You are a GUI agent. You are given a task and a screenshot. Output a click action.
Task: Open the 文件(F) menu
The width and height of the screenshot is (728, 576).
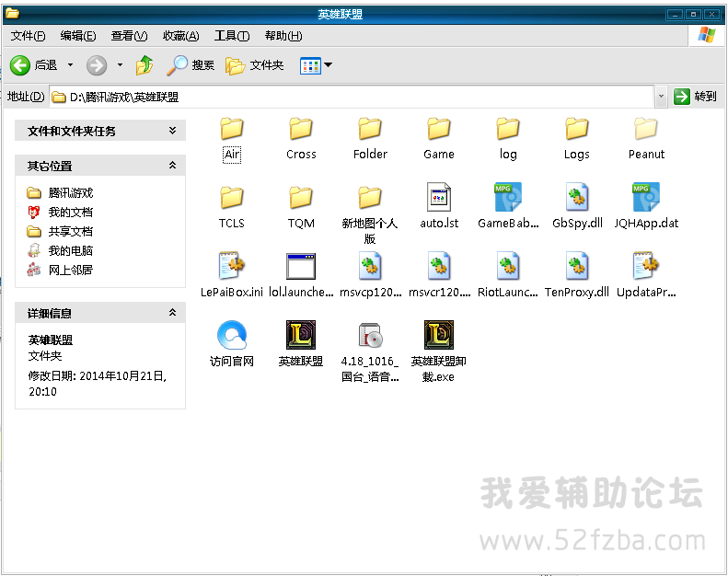coord(28,36)
